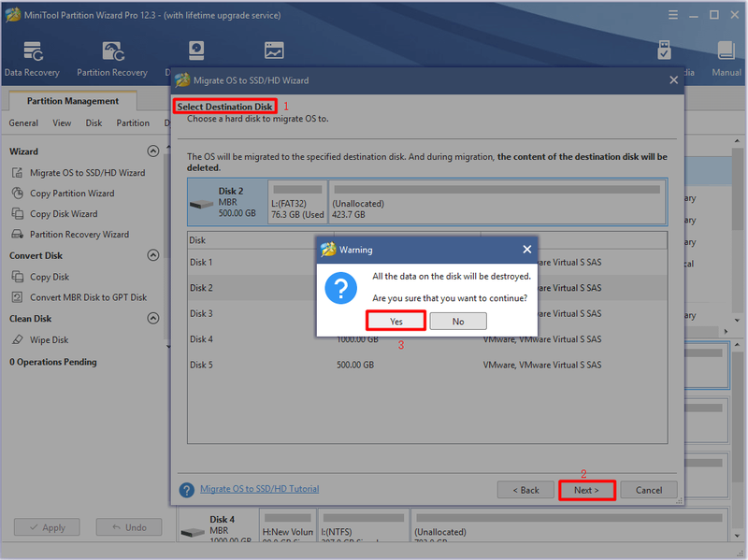Switch to Partition Management tab
This screenshot has height=560, width=748.
click(73, 101)
